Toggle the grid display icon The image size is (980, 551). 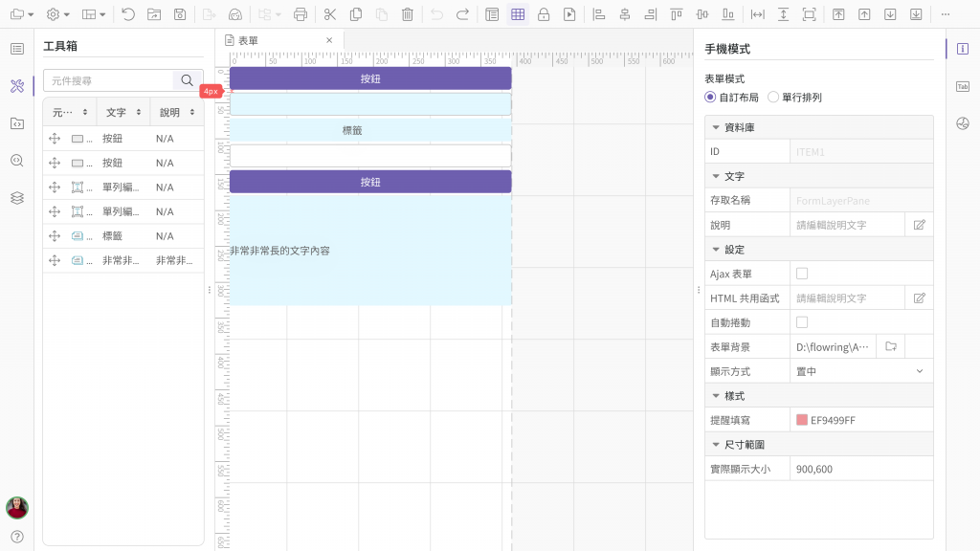tap(517, 14)
